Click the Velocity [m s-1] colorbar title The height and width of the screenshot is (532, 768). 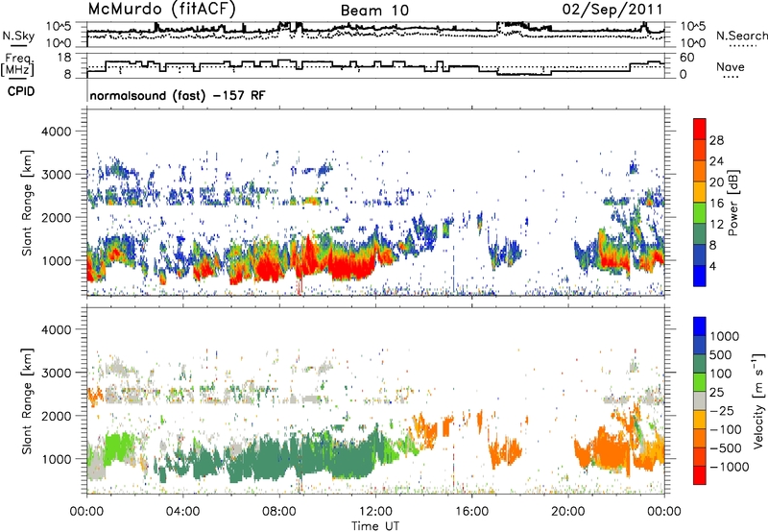point(758,400)
